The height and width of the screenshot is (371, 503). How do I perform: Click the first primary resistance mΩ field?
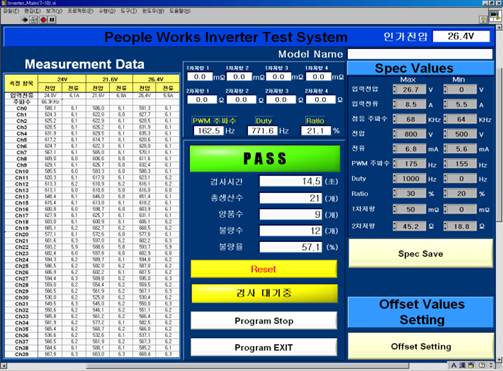click(200, 77)
